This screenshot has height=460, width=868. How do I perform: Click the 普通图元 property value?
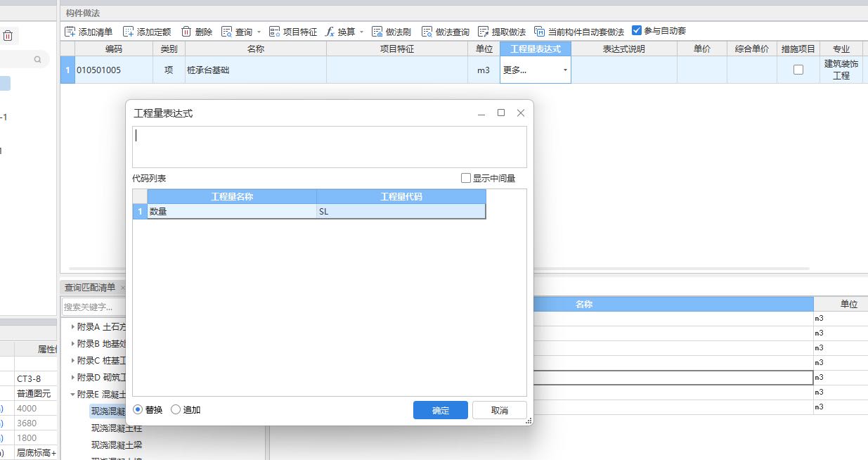point(35,393)
